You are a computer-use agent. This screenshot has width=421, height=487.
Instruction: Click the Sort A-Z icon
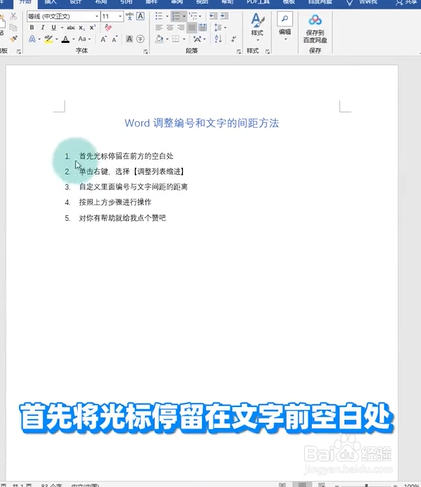[x=218, y=39]
